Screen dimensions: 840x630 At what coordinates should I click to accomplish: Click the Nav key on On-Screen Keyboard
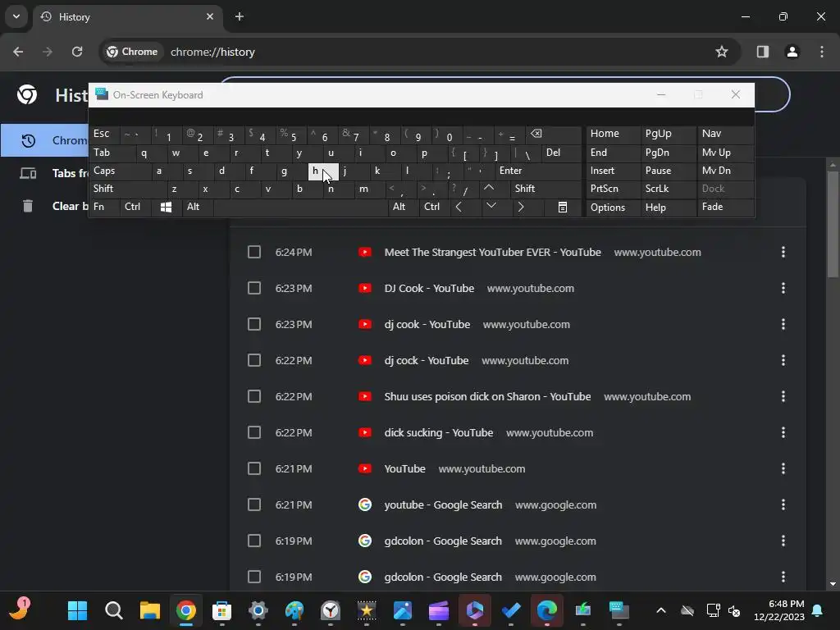[x=725, y=134]
